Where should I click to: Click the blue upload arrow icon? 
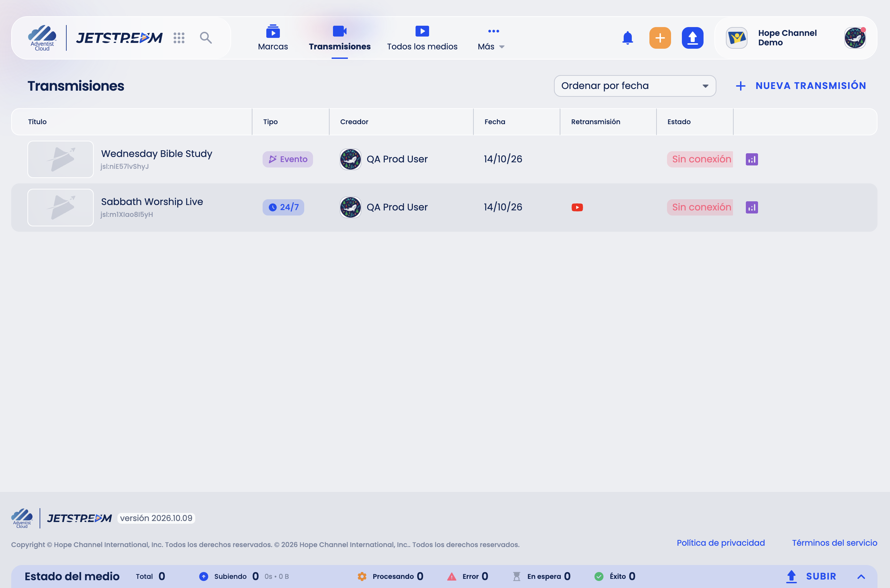point(692,38)
